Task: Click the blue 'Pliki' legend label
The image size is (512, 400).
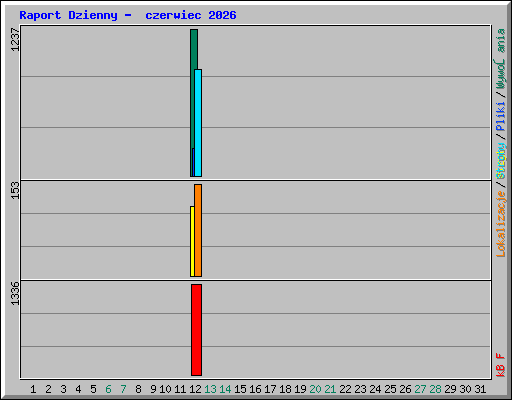Action: pyautogui.click(x=501, y=116)
